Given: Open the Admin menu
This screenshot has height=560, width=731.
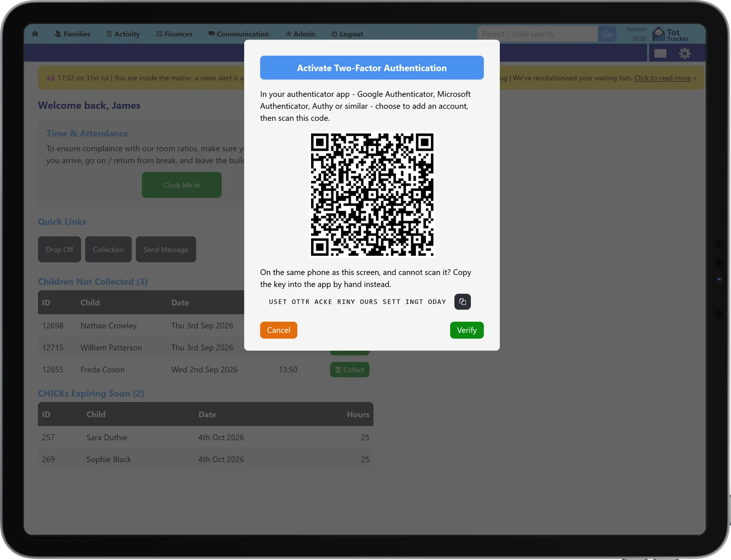Looking at the screenshot, I should [300, 34].
